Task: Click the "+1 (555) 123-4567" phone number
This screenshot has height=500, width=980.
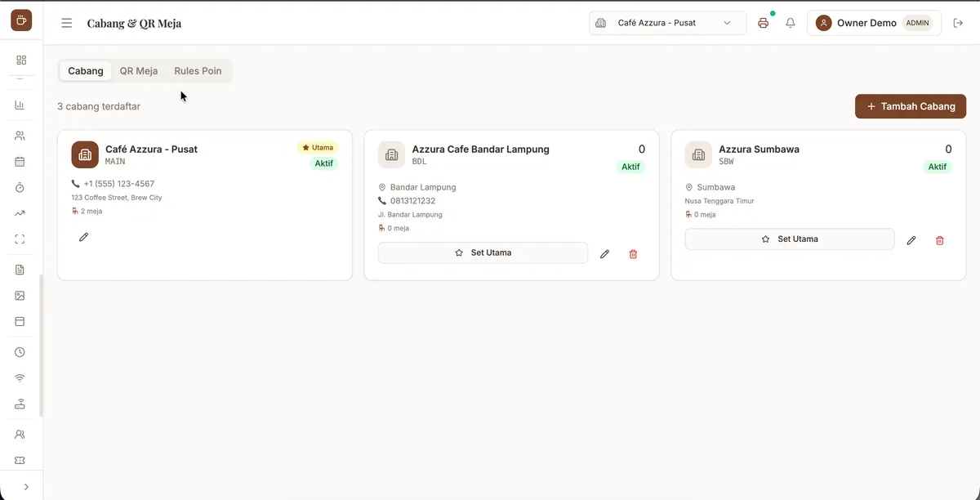Action: pos(118,184)
